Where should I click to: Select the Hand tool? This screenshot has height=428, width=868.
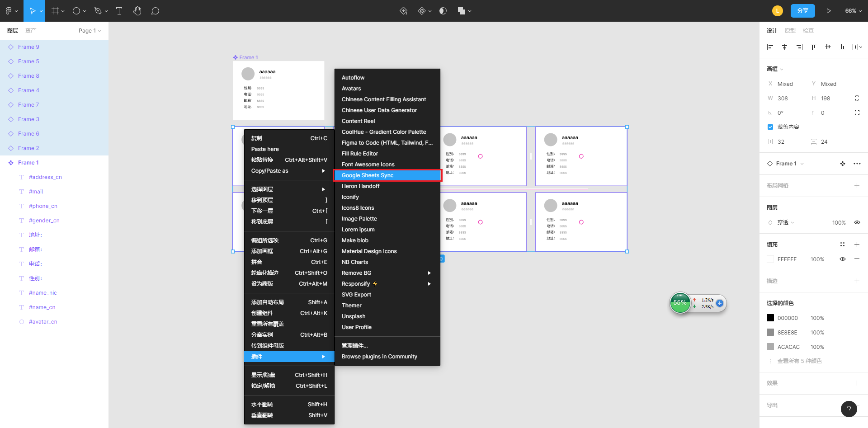pos(137,11)
